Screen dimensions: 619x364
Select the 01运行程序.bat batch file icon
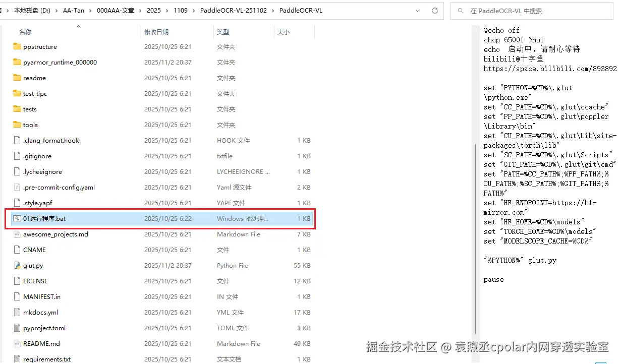point(17,219)
